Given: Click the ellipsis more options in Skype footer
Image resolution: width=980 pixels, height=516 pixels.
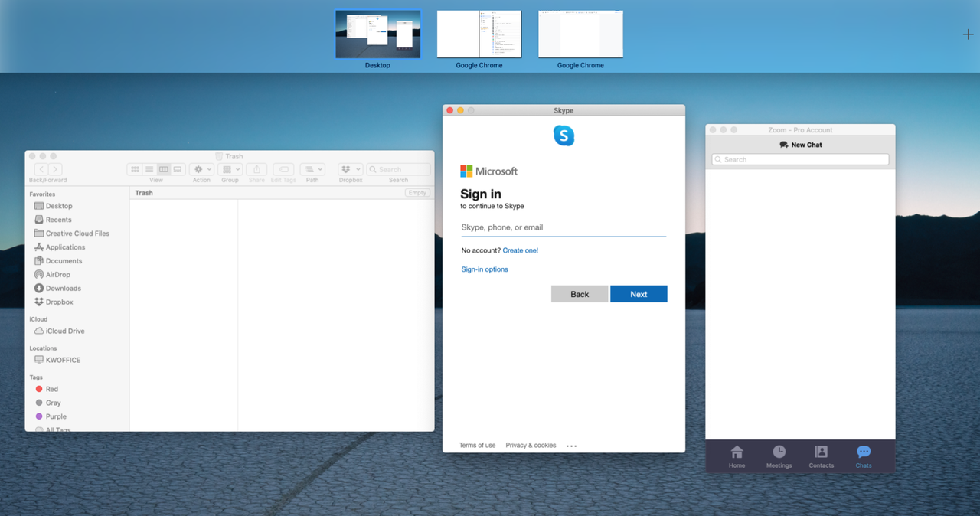Looking at the screenshot, I should coord(571,446).
